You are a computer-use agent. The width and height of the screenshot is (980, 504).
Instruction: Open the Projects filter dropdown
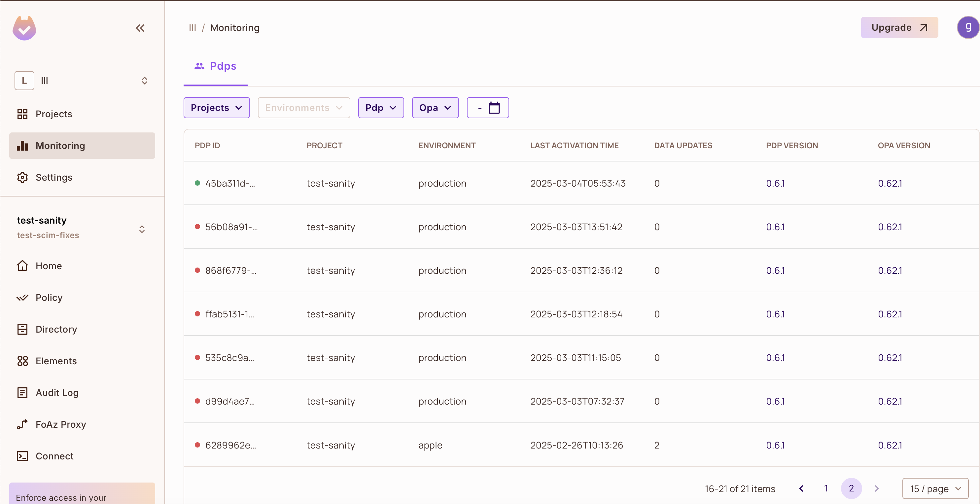216,108
